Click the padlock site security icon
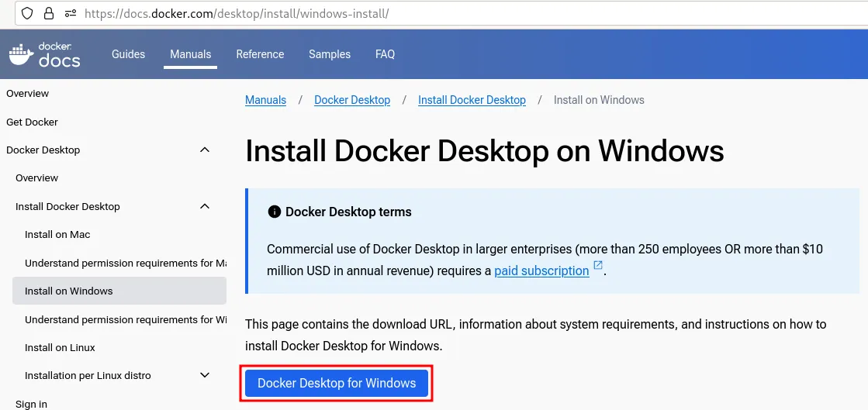 49,13
